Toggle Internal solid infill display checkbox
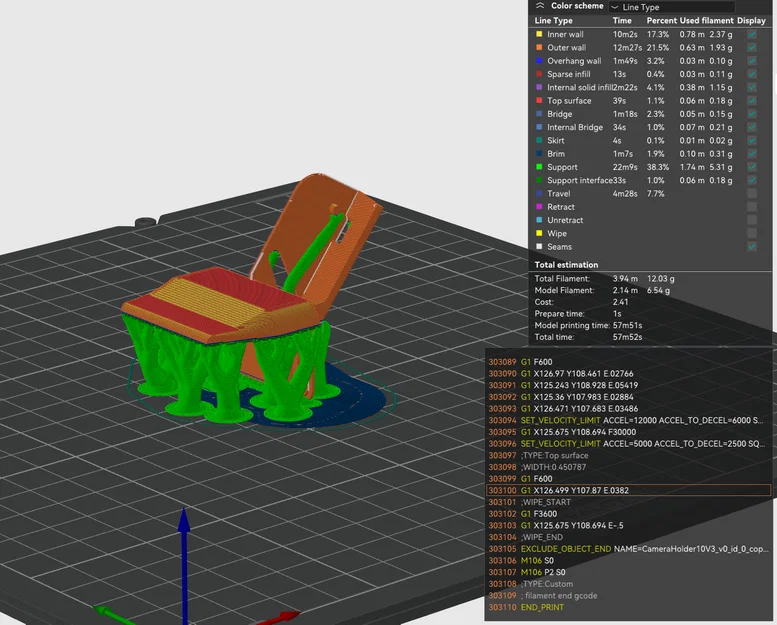777x625 pixels. tap(752, 87)
